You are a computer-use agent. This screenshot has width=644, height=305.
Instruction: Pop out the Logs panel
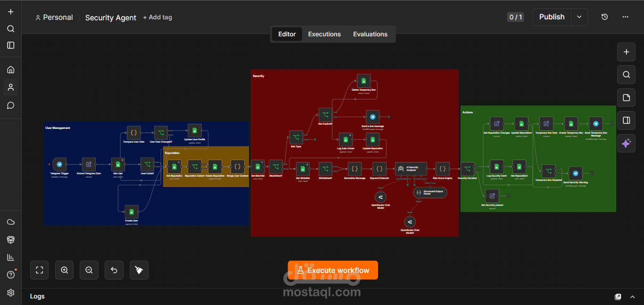click(618, 297)
